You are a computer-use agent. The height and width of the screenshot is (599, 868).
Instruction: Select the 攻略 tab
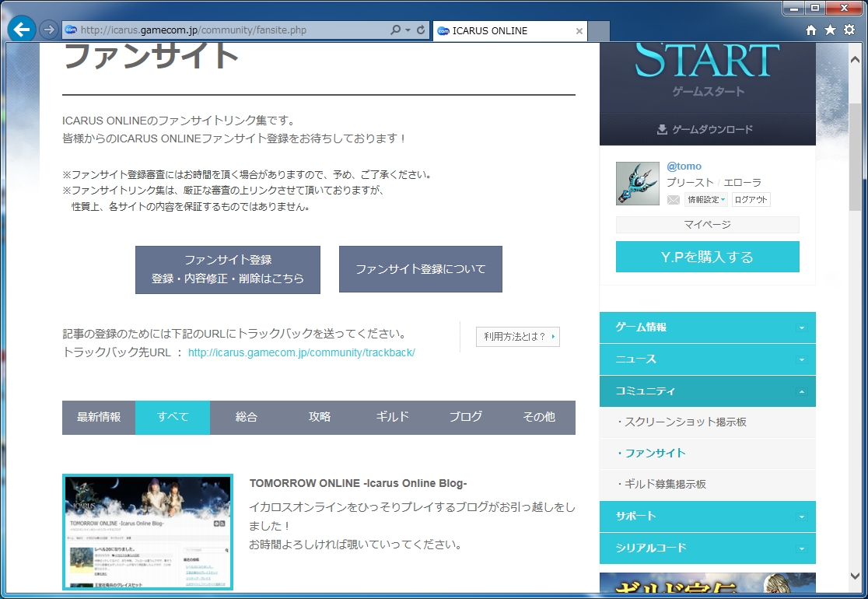tap(320, 418)
